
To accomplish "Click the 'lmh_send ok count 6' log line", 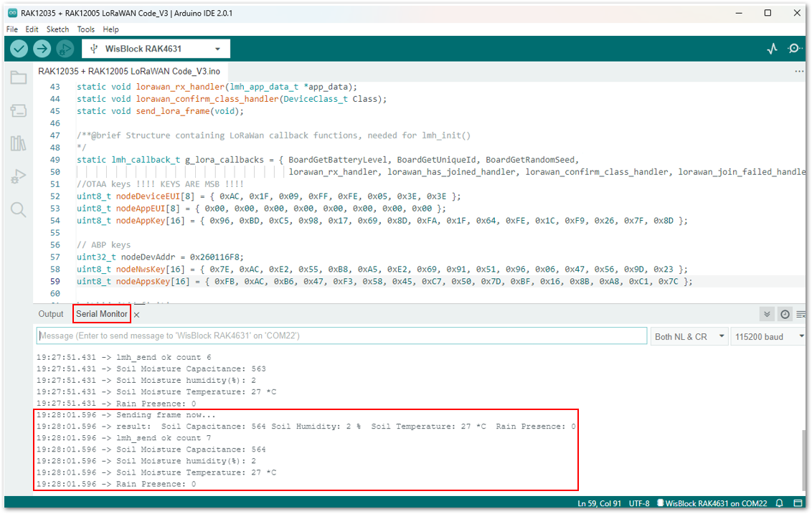I will [124, 358].
